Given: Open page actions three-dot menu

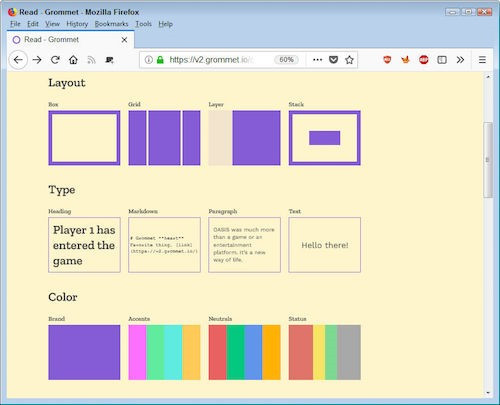Looking at the screenshot, I should (317, 60).
